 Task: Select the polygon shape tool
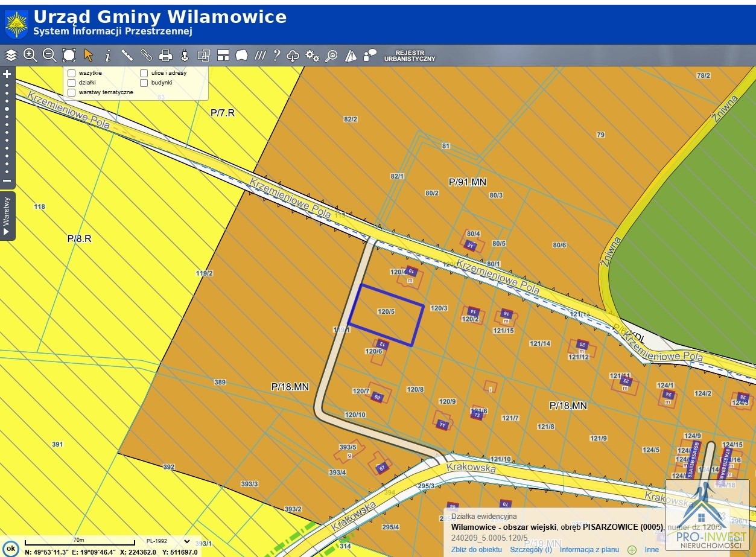point(241,56)
